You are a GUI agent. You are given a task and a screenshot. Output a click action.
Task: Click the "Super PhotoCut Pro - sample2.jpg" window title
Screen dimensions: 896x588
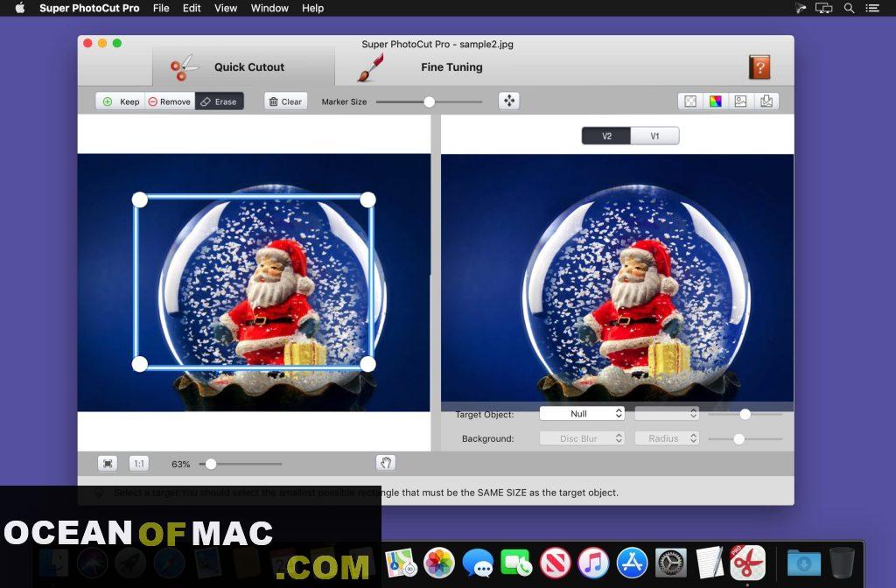pyautogui.click(x=437, y=44)
